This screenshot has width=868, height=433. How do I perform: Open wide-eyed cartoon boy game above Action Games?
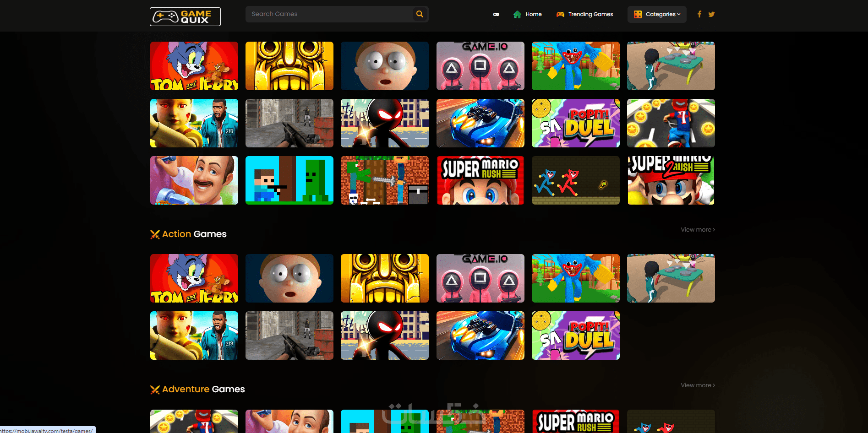coord(385,66)
